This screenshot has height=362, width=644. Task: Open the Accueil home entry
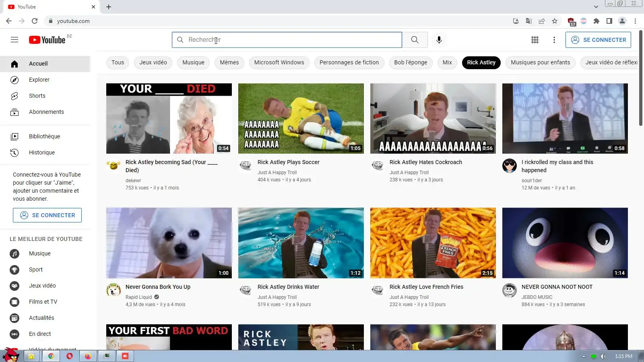click(45, 64)
